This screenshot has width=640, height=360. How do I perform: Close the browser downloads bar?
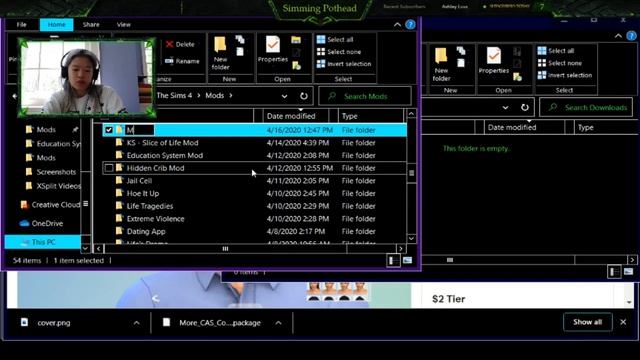click(623, 322)
